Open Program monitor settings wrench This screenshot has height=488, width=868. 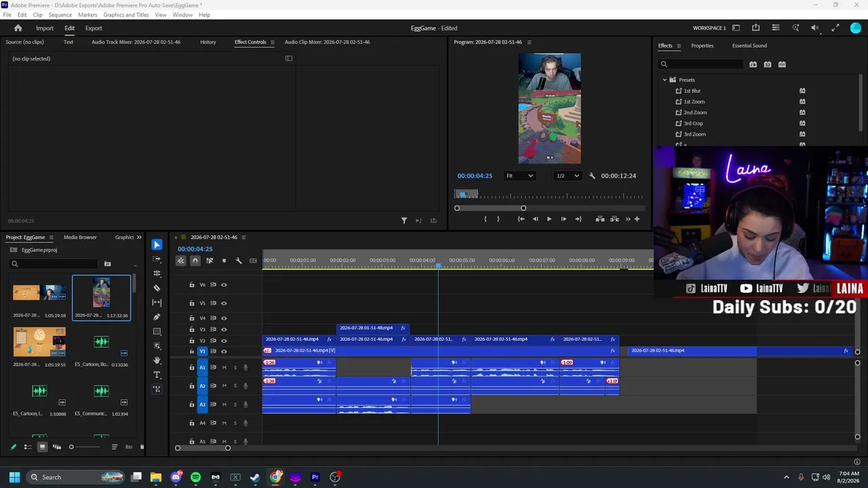[592, 176]
